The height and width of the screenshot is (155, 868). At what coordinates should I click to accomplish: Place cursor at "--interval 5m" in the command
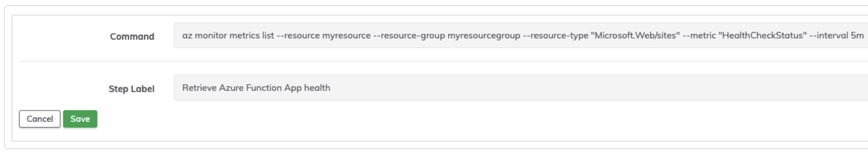(837, 35)
